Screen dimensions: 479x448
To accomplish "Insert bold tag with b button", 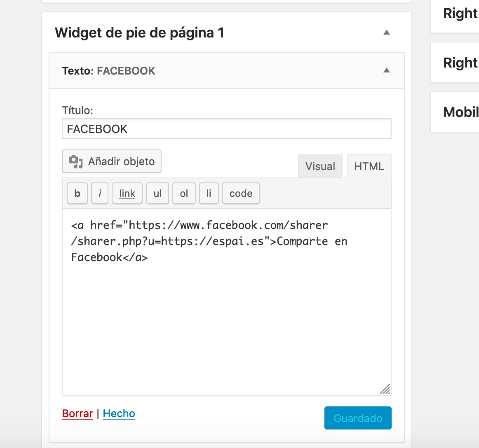I will tap(77, 194).
